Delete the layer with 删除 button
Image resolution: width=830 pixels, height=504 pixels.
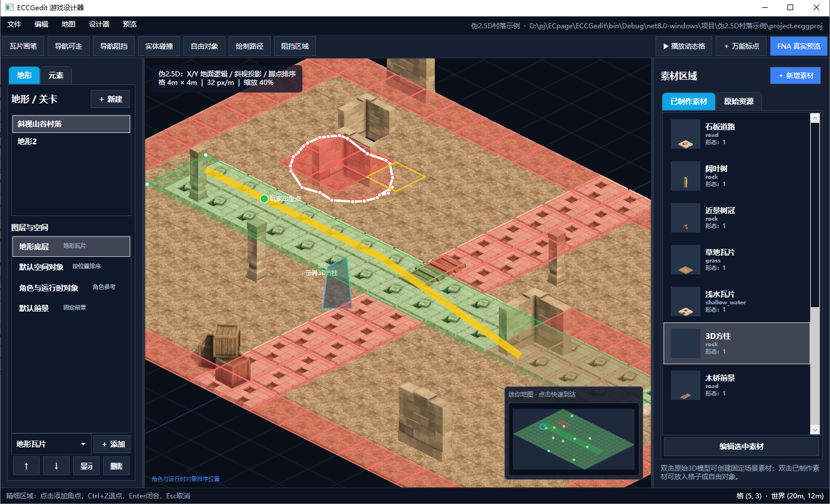point(117,466)
